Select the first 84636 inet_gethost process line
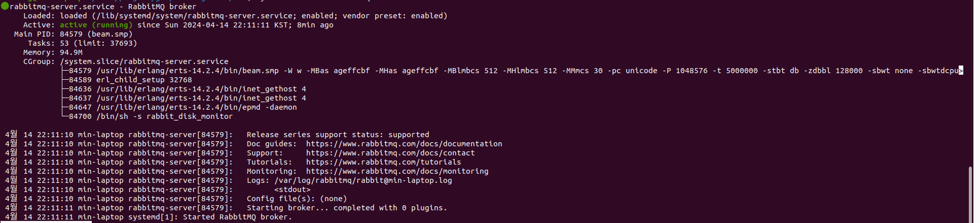980x223 pixels. [x=188, y=89]
